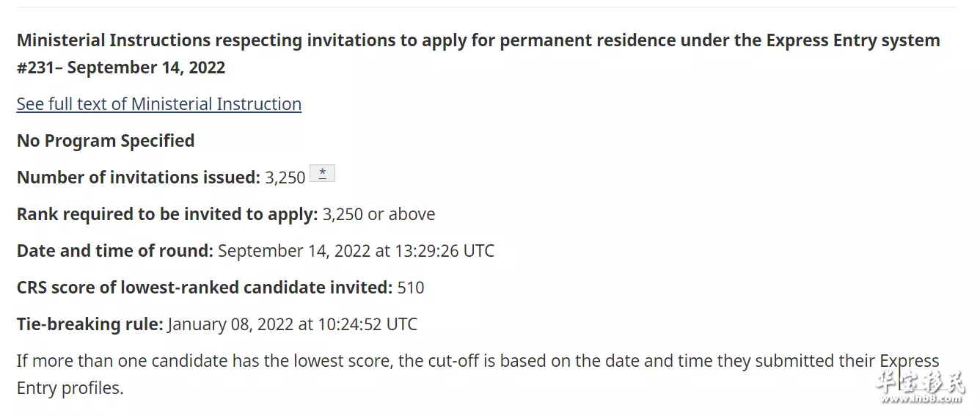Click the 'Number of invitations issued' label
The width and height of the screenshot is (980, 416).
(139, 178)
